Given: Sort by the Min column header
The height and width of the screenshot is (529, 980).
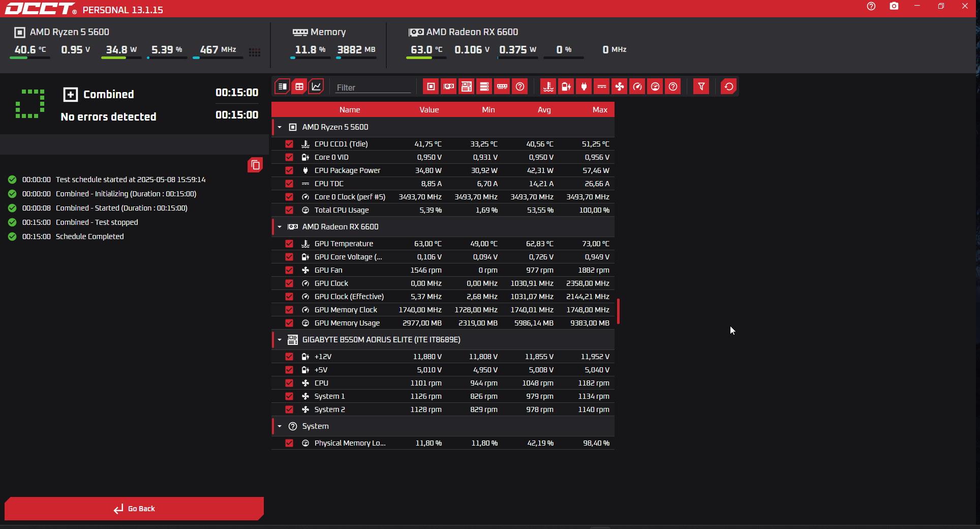Looking at the screenshot, I should point(488,110).
